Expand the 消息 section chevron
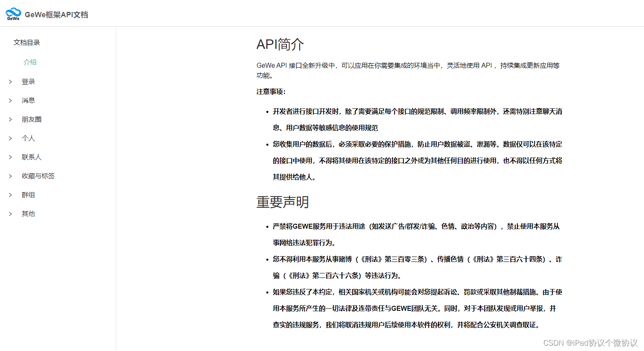The height and width of the screenshot is (351, 644). tap(10, 101)
